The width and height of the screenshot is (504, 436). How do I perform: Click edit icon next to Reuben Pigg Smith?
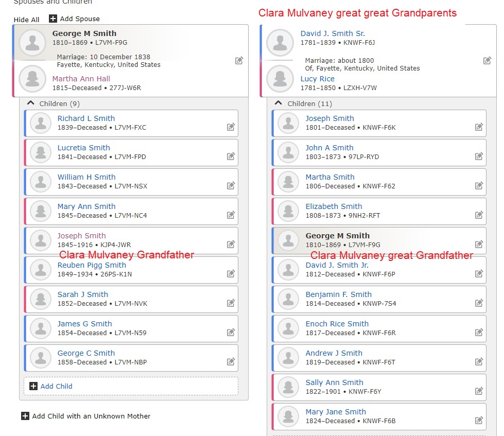(x=231, y=273)
